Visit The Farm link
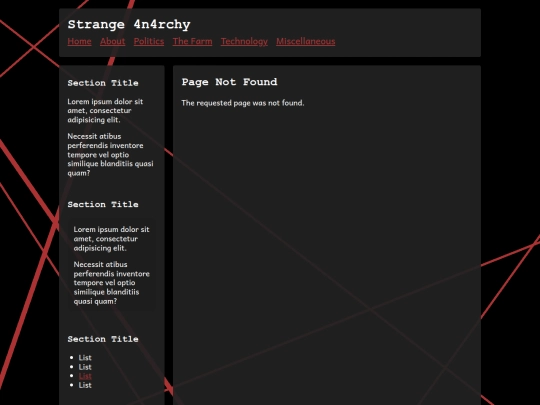Viewport: 540px width, 405px height. click(193, 41)
